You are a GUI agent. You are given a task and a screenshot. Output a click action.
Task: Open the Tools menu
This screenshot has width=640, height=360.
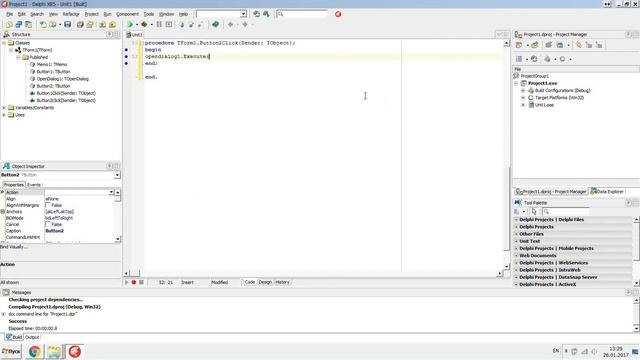coord(149,14)
